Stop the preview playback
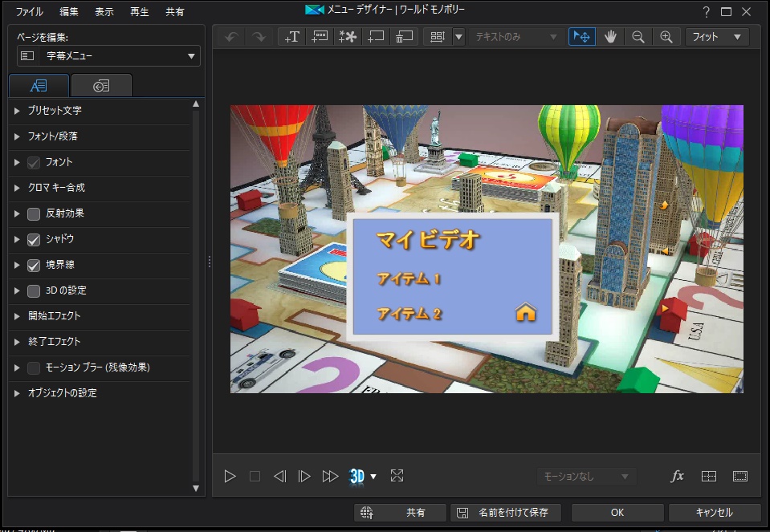The width and height of the screenshot is (770, 532). [x=255, y=476]
